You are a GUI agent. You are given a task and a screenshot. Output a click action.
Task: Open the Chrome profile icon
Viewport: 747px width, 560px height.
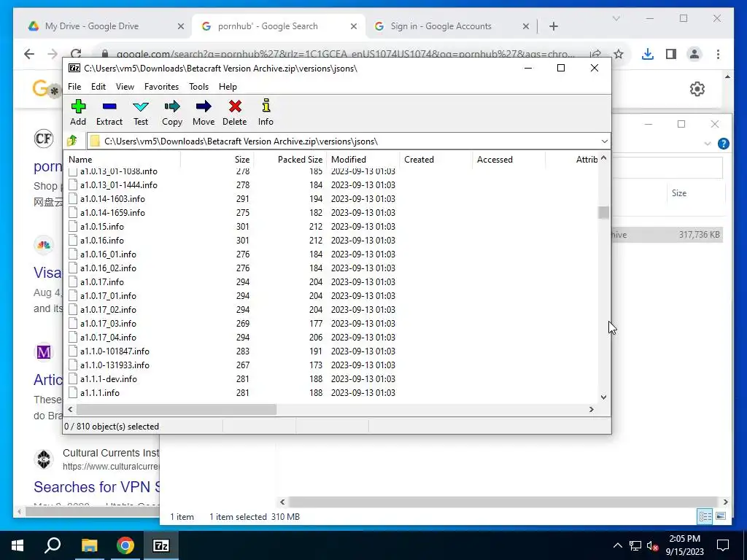pos(694,54)
